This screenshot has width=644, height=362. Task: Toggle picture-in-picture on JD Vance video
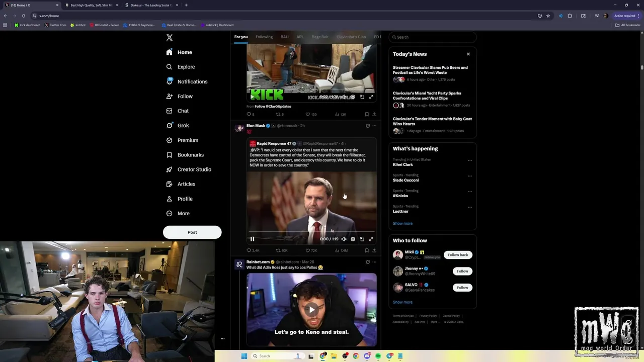click(362, 239)
